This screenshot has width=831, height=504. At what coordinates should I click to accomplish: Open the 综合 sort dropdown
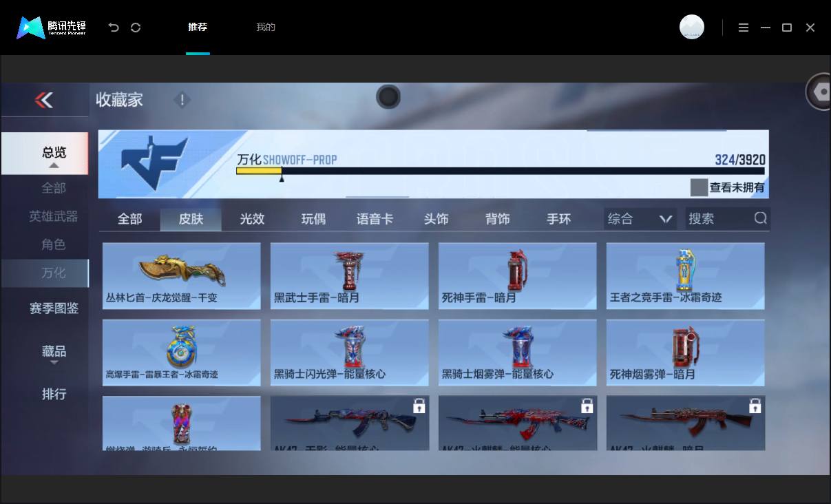point(640,219)
